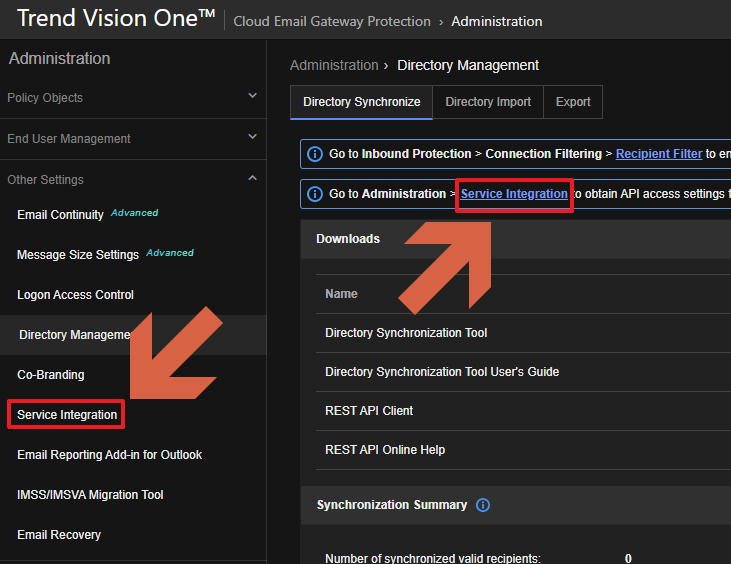Screen dimensions: 731x564
Task: Click Service Integration link in info banner
Action: click(514, 194)
